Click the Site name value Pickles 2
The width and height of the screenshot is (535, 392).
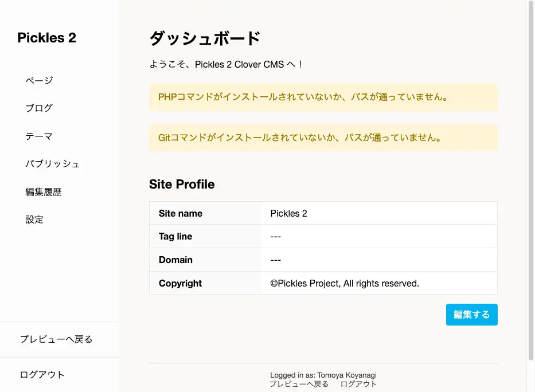pos(288,213)
